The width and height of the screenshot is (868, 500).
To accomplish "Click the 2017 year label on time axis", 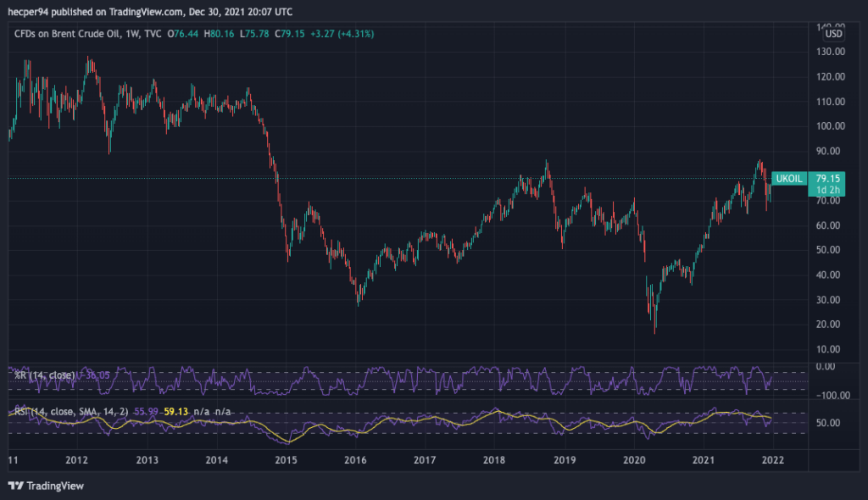I will tap(425, 460).
